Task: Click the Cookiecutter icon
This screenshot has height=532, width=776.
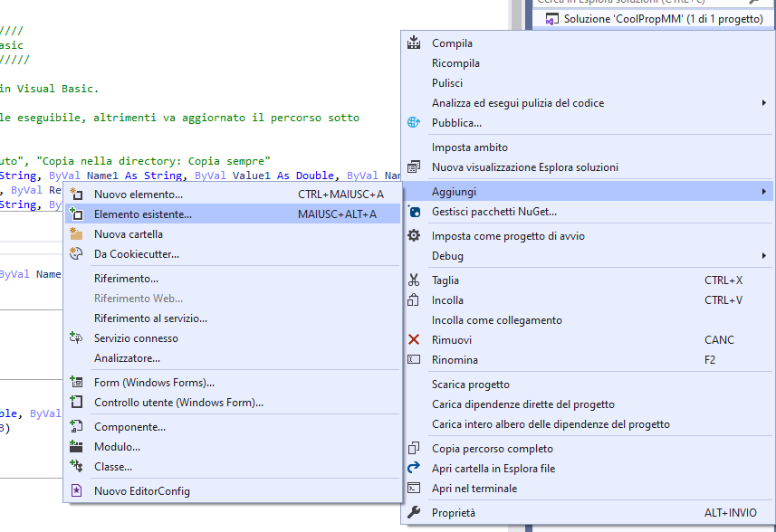Action: (x=76, y=253)
